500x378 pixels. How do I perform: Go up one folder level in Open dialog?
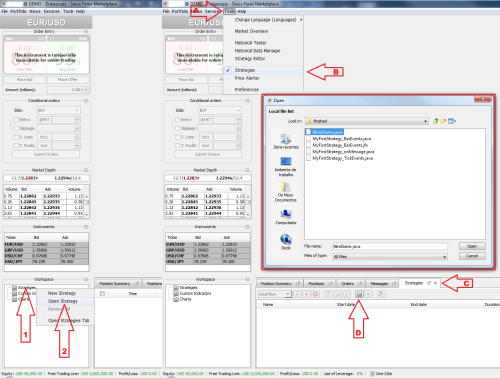point(436,121)
